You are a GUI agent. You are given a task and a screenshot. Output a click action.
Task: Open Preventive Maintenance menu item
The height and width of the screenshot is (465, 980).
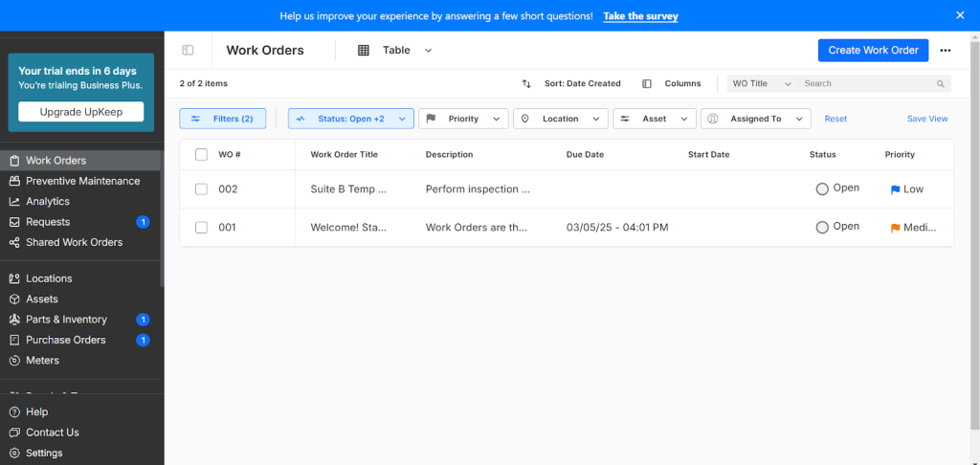82,181
